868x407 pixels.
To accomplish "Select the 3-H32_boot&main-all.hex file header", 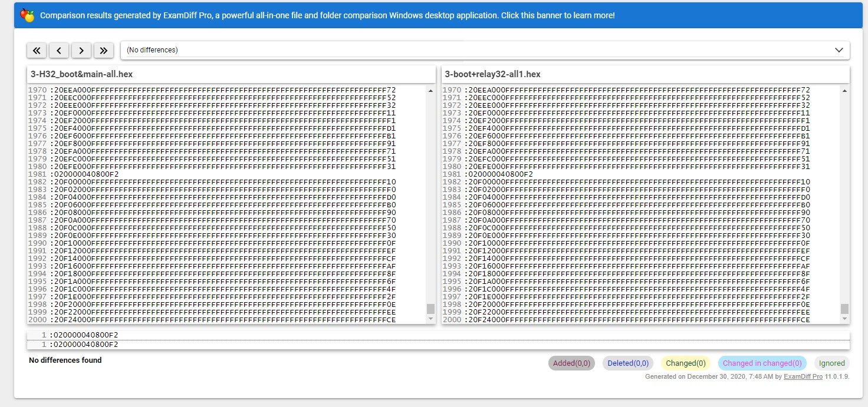I will click(x=82, y=74).
